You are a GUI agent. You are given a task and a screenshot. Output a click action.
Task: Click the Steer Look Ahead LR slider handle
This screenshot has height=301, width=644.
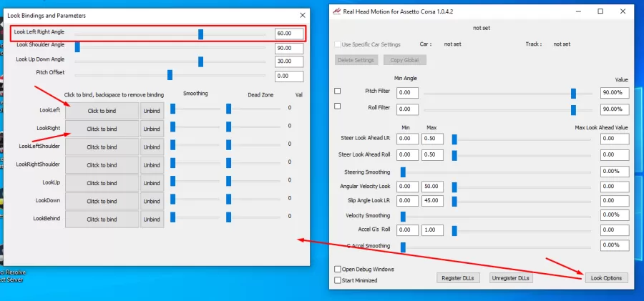pyautogui.click(x=454, y=139)
